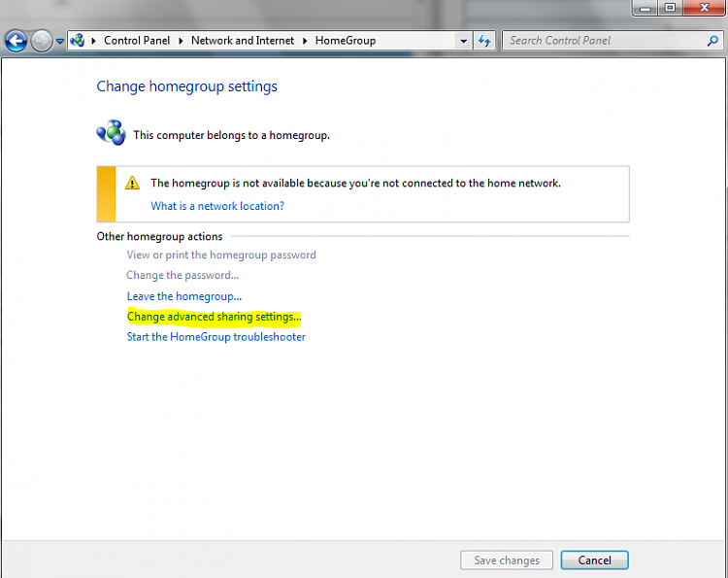Click the Forward navigation arrow button
The height and width of the screenshot is (578, 728).
tap(42, 41)
